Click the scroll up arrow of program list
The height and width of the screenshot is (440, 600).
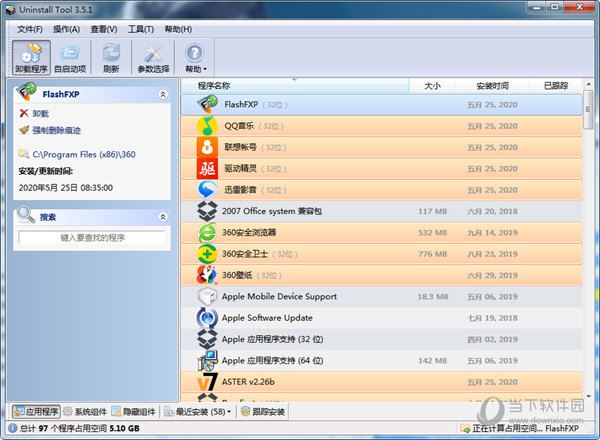tap(589, 84)
